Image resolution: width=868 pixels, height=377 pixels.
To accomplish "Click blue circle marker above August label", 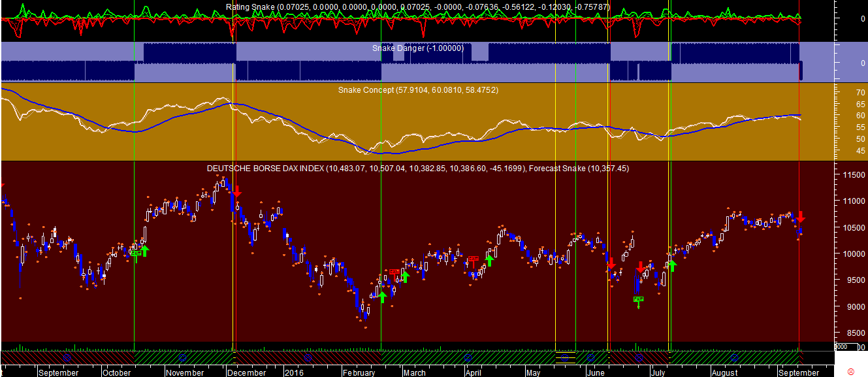I will point(734,358).
